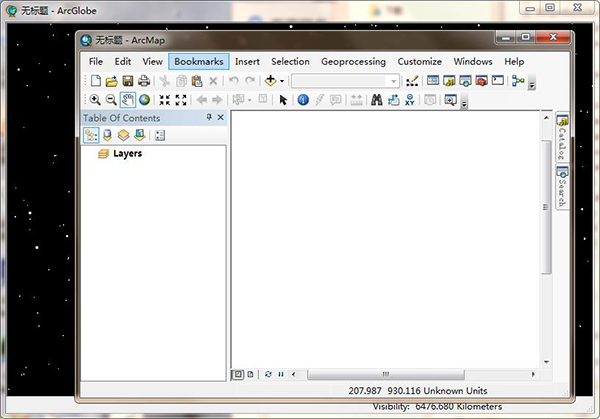
Task: Switch to Layout View at bottom
Action: 250,374
